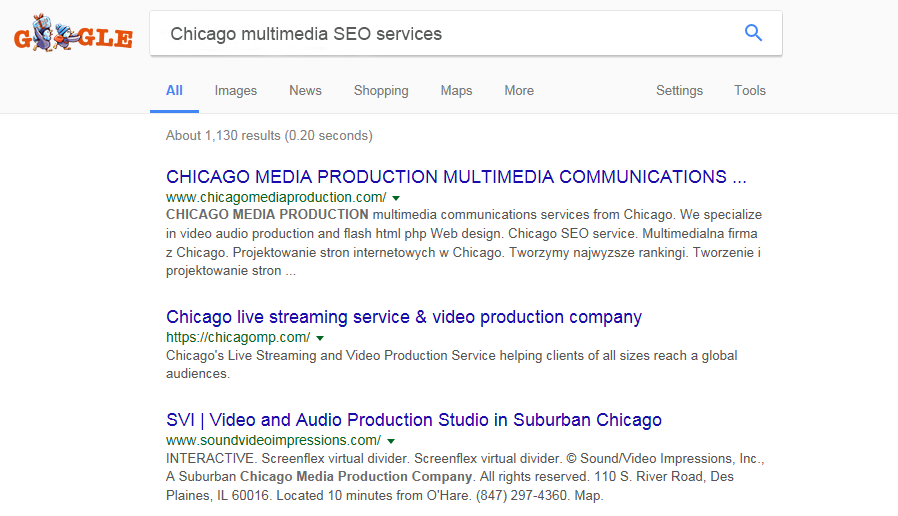
Task: Expand arrow next to www.chicagomediaproduction.com
Action: click(396, 198)
